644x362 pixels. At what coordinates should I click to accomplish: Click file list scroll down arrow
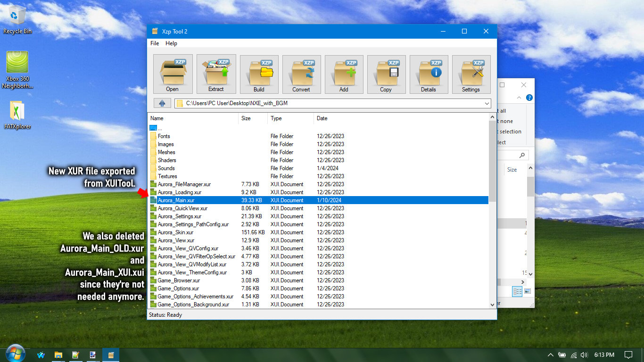click(492, 304)
